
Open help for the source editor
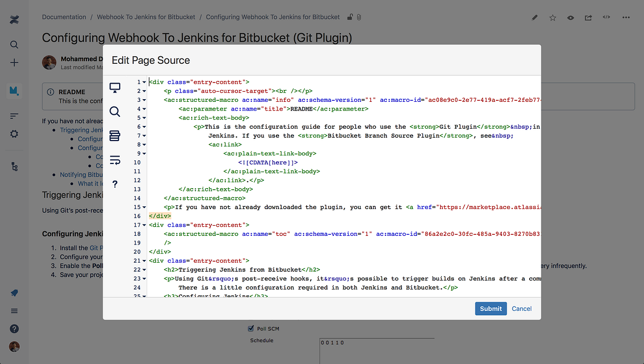click(x=115, y=184)
